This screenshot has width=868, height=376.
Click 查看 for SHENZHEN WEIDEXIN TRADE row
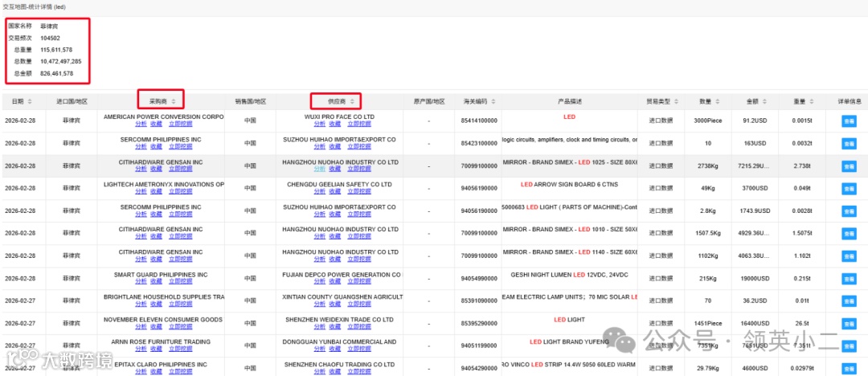(849, 324)
